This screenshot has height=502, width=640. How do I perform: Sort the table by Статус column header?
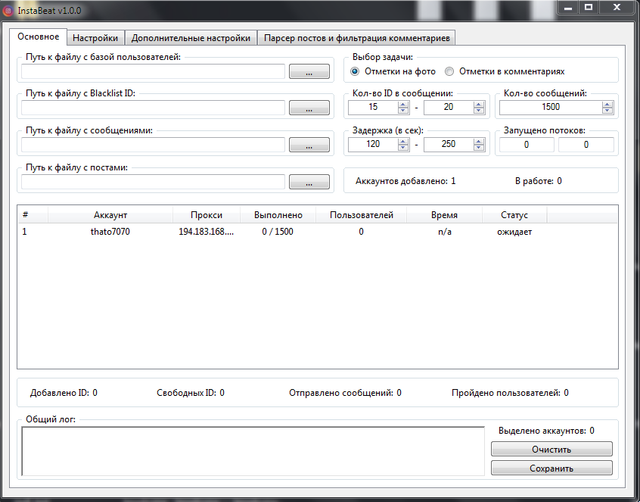pos(514,215)
